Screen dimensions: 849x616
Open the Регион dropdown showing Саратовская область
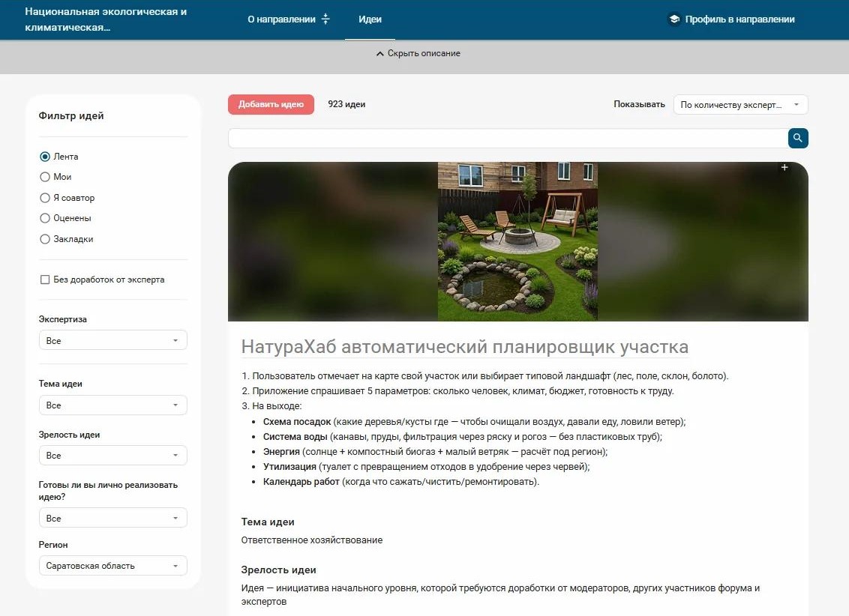(113, 566)
